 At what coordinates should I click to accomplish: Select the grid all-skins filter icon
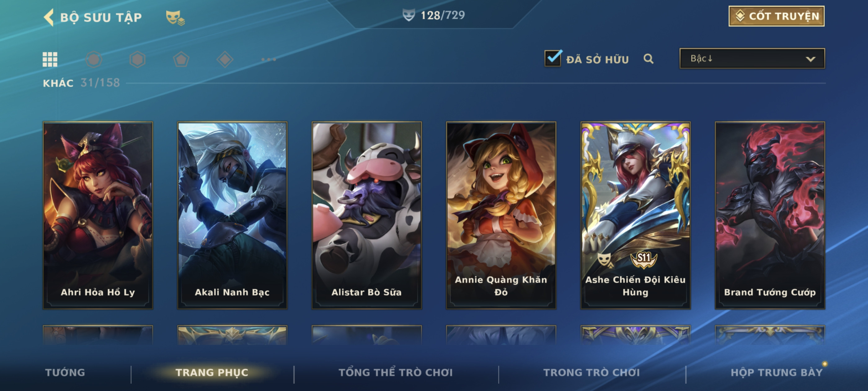[50, 59]
